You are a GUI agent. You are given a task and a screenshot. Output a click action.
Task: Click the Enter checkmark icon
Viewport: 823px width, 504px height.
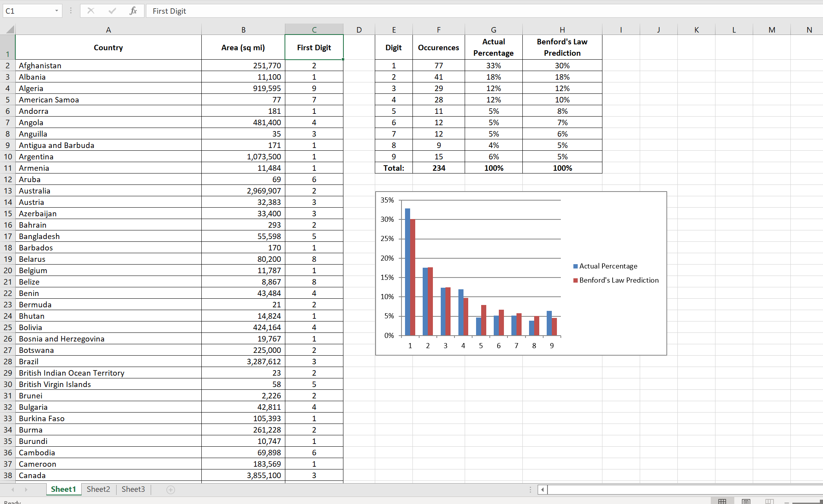click(x=112, y=11)
